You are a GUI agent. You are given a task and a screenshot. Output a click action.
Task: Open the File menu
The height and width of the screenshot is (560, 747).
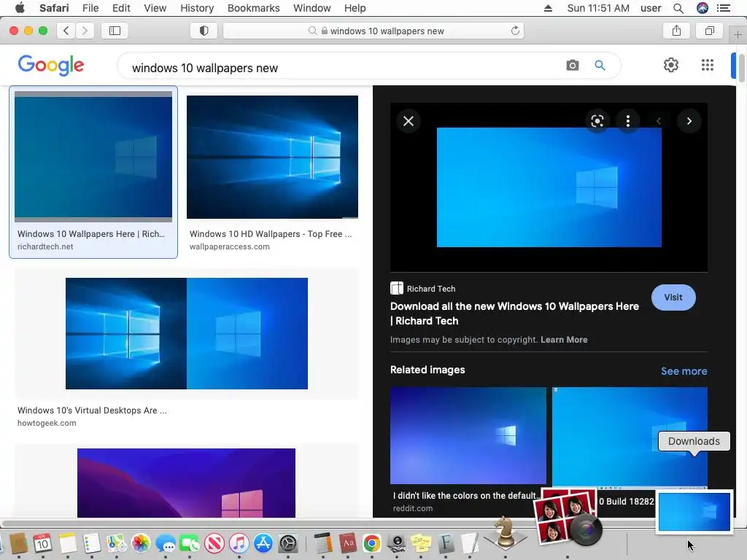click(90, 8)
